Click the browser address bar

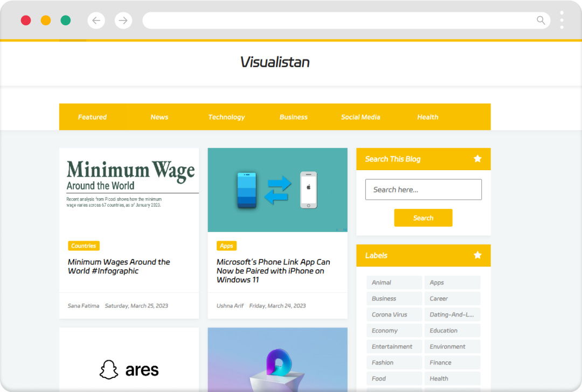[347, 20]
